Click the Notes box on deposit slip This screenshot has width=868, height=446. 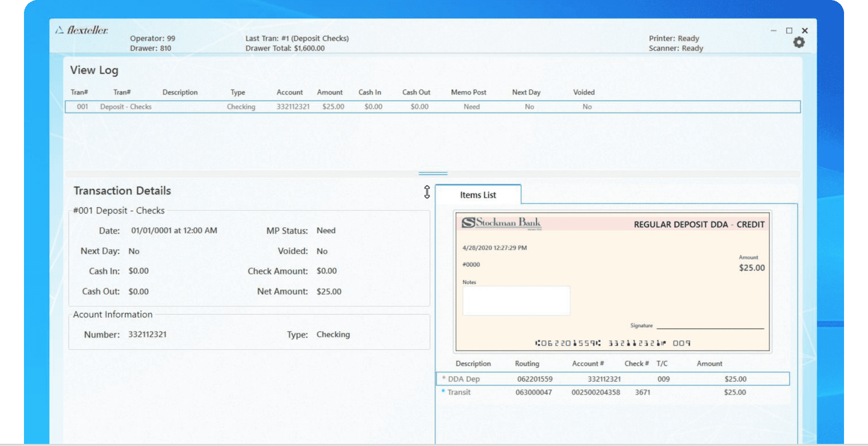(516, 300)
